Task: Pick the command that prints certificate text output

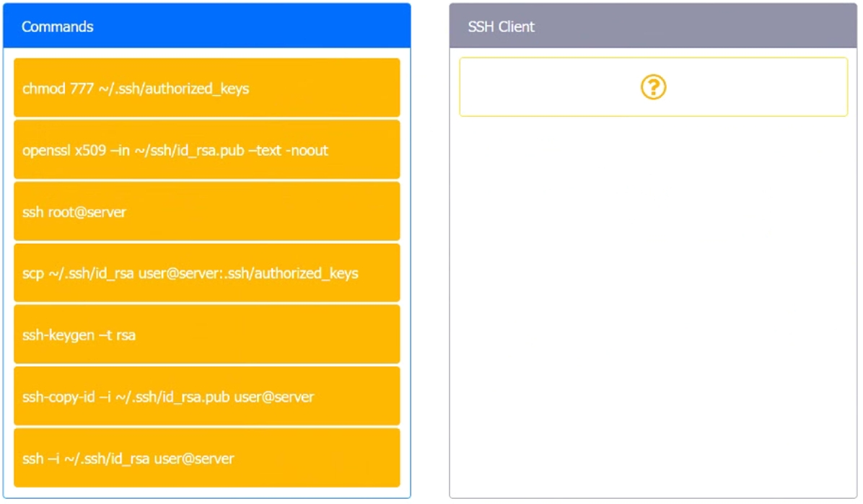Action: (x=207, y=150)
